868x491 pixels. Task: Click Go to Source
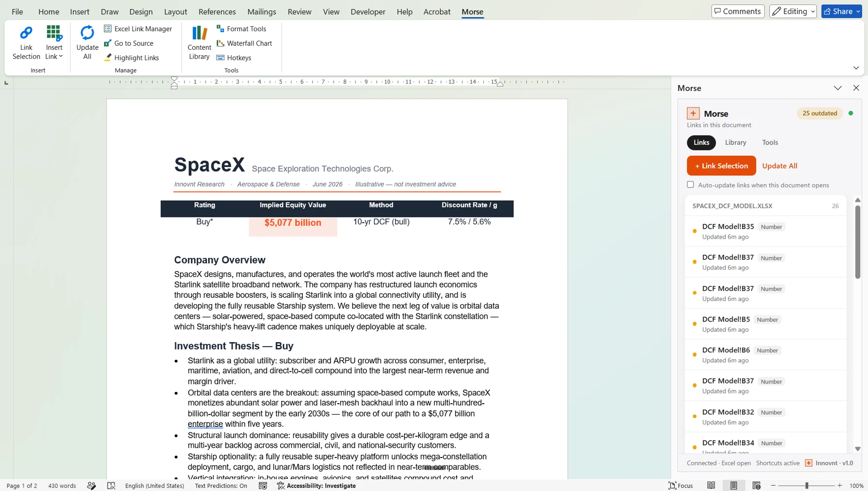(x=129, y=43)
